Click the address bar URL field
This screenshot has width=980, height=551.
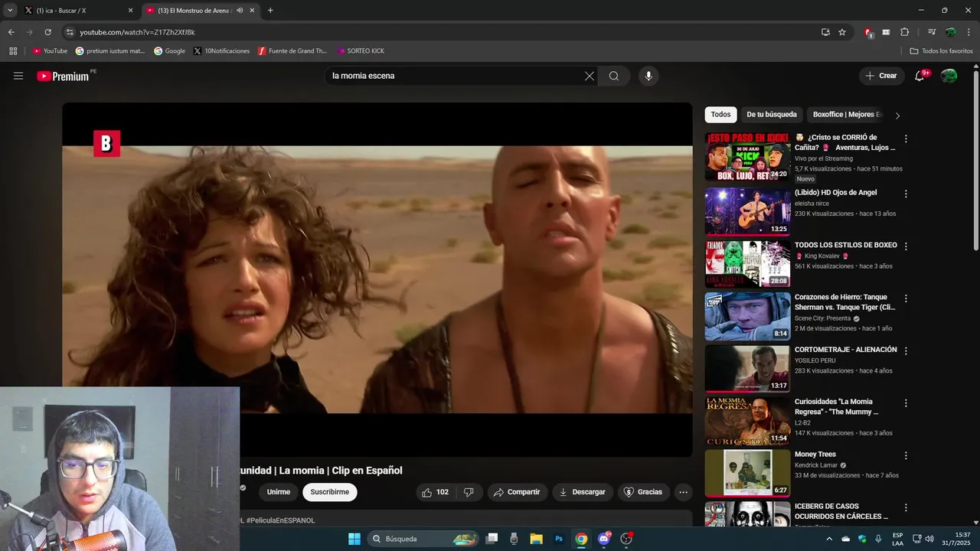point(444,32)
